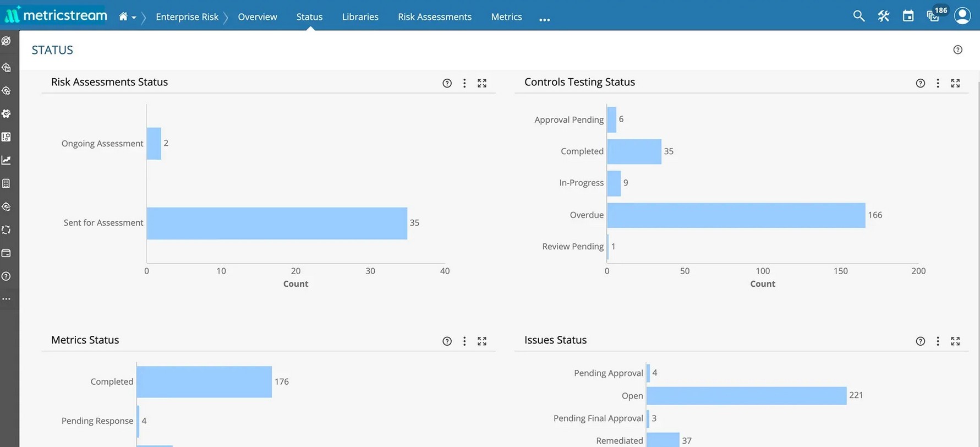980x447 pixels.
Task: Open the Enterprise Risk breadcrumb
Action: click(x=187, y=17)
